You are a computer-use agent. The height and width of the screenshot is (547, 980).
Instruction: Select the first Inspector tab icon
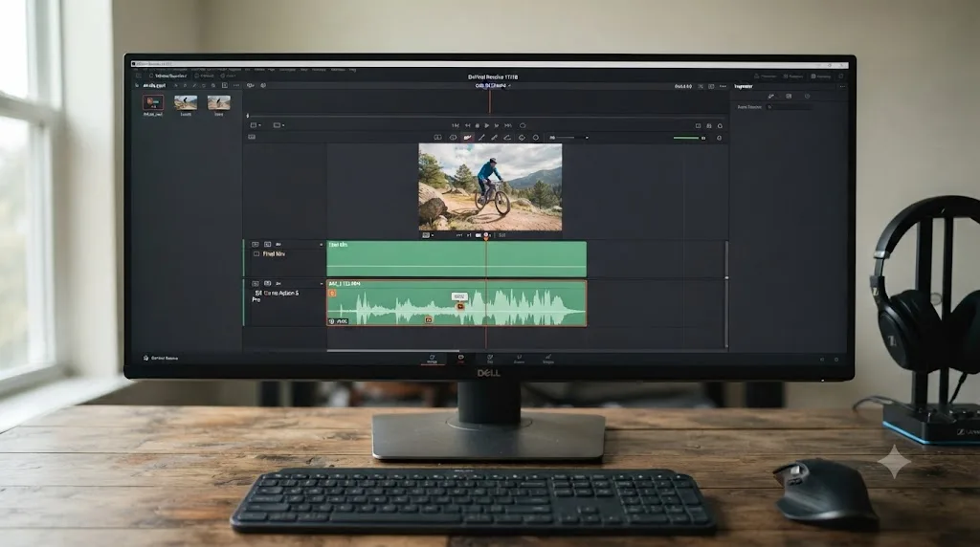(x=770, y=97)
